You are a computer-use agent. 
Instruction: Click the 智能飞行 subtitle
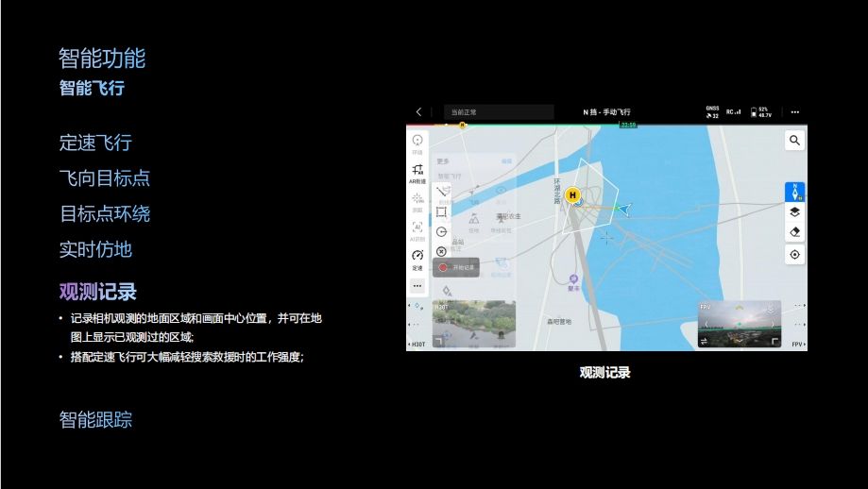point(92,88)
